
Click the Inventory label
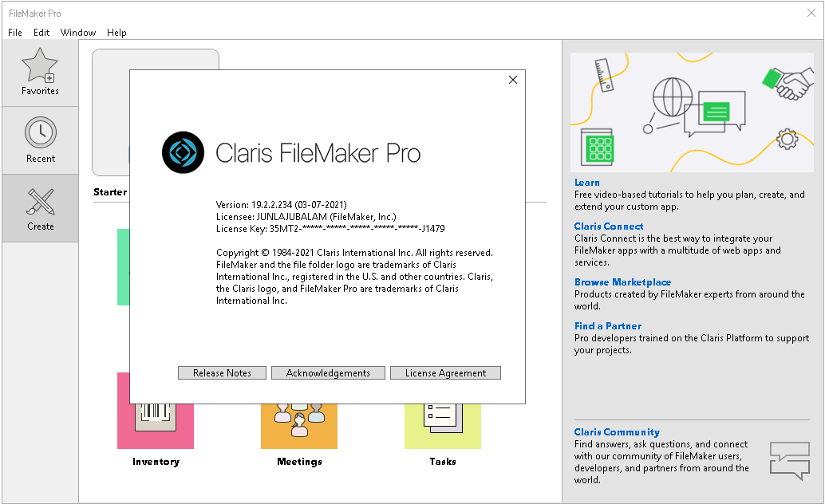click(x=156, y=462)
